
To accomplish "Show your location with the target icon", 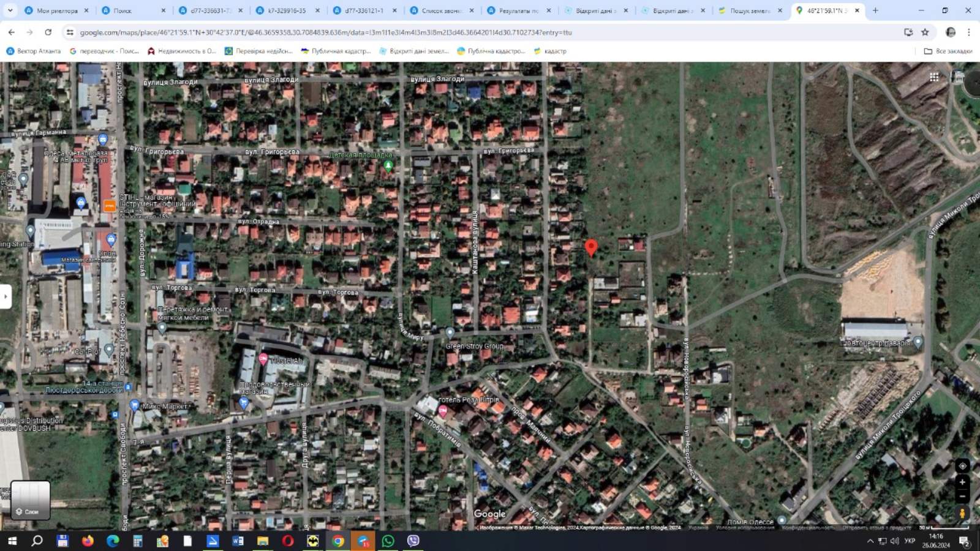I will tap(962, 466).
